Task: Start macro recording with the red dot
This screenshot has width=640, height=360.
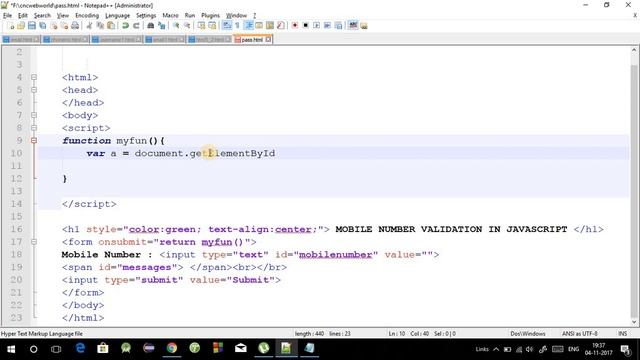Action: click(295, 25)
